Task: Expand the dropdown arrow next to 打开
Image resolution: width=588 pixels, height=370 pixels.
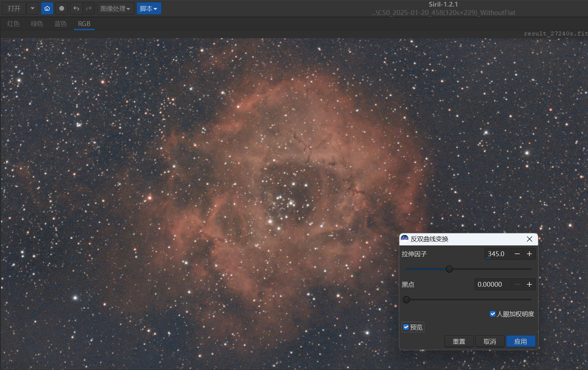Action: [32, 8]
